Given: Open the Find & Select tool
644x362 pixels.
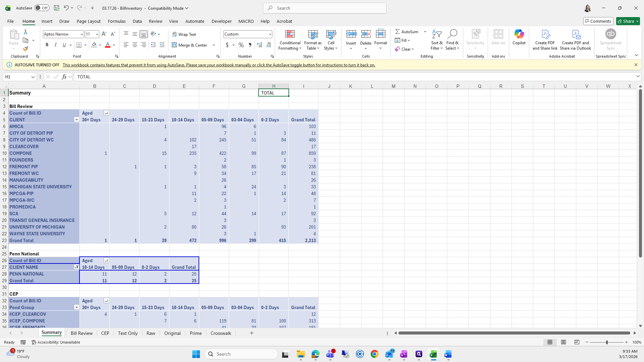Looking at the screenshot, I should pos(452,40).
